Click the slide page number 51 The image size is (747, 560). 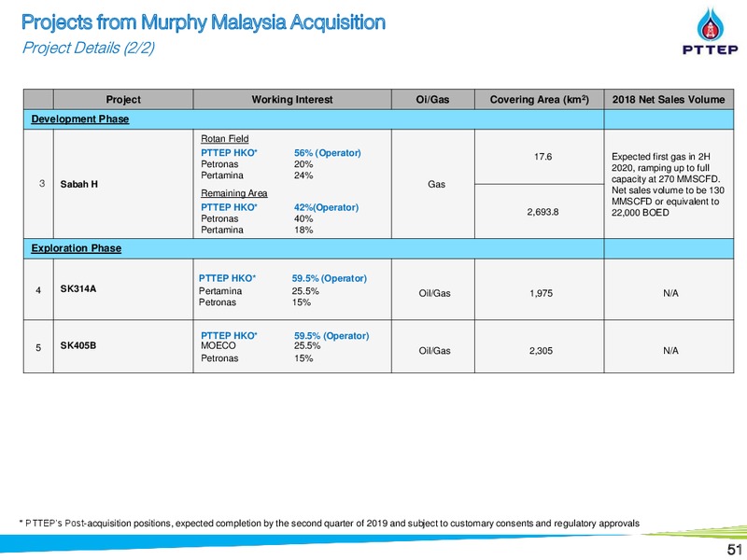click(735, 549)
